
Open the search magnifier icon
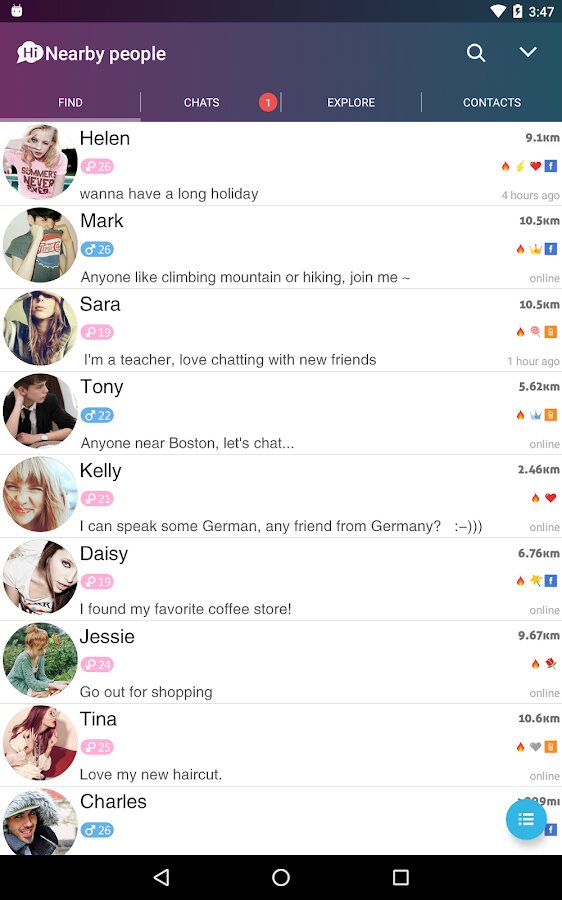click(476, 53)
